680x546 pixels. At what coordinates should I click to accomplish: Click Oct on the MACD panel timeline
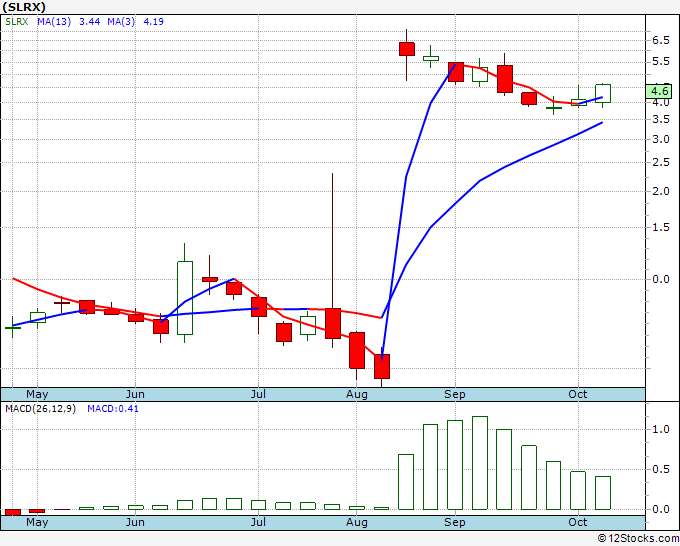(x=578, y=522)
